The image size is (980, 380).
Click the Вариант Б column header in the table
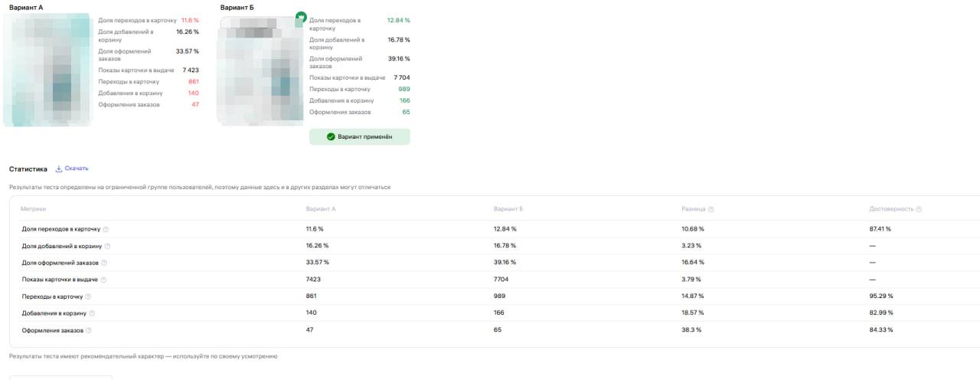(508, 209)
